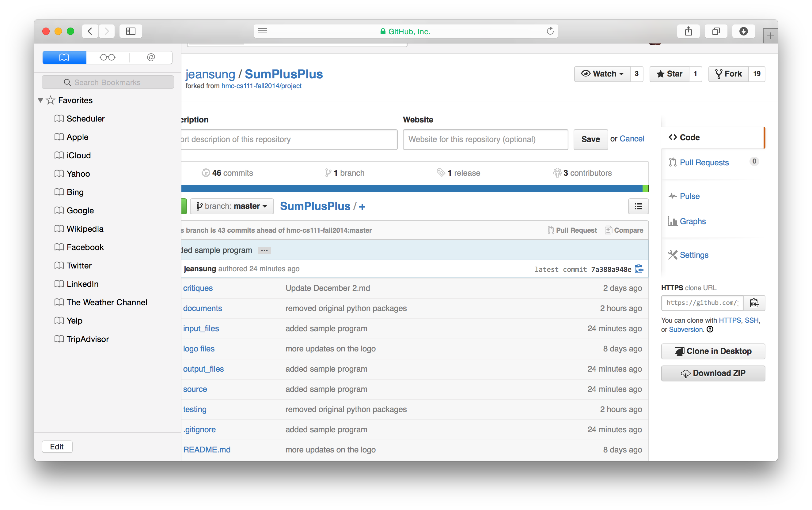Open a Pull Request from the branch info bar
The image size is (812, 510).
(572, 230)
